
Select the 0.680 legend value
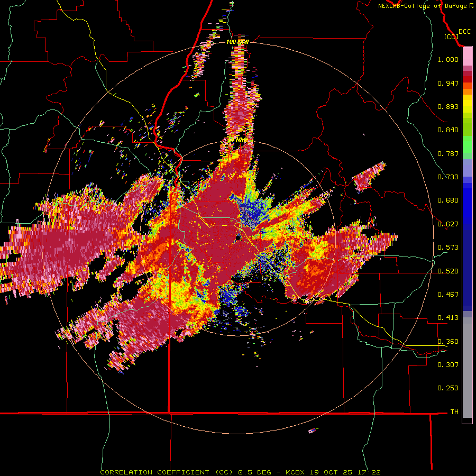click(x=448, y=200)
